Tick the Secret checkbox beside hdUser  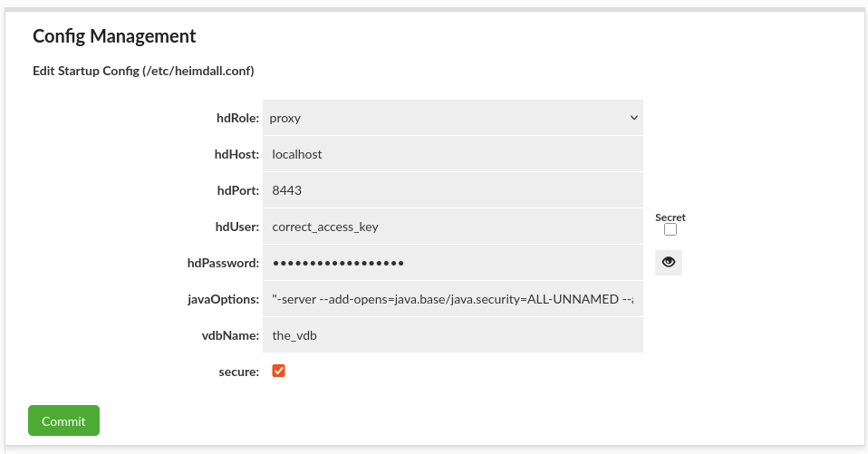point(670,229)
